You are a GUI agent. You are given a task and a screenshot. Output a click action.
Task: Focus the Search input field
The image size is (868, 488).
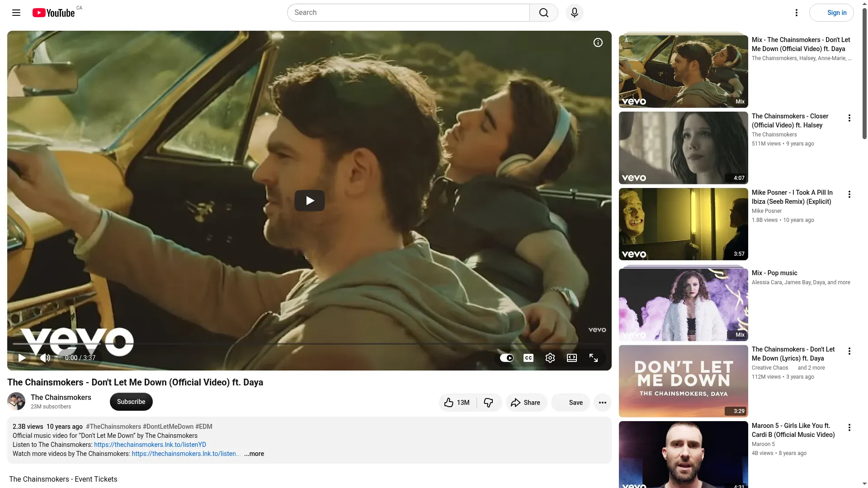(409, 13)
